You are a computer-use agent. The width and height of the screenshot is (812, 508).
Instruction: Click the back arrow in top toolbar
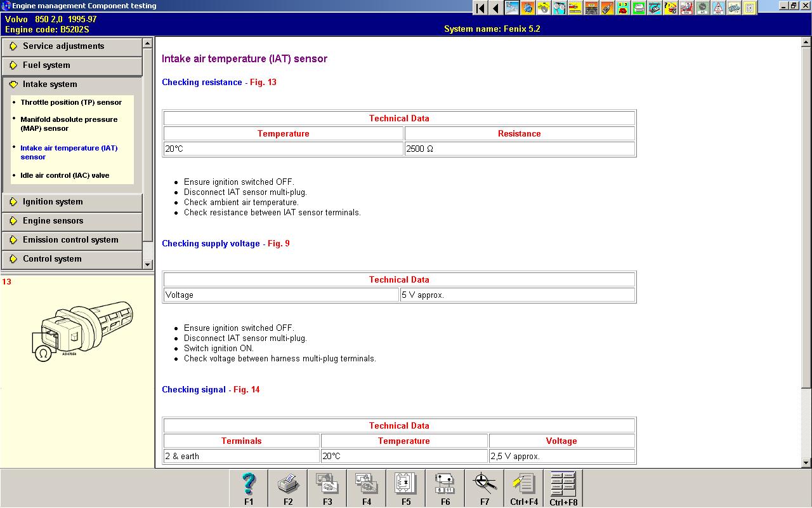click(x=495, y=8)
